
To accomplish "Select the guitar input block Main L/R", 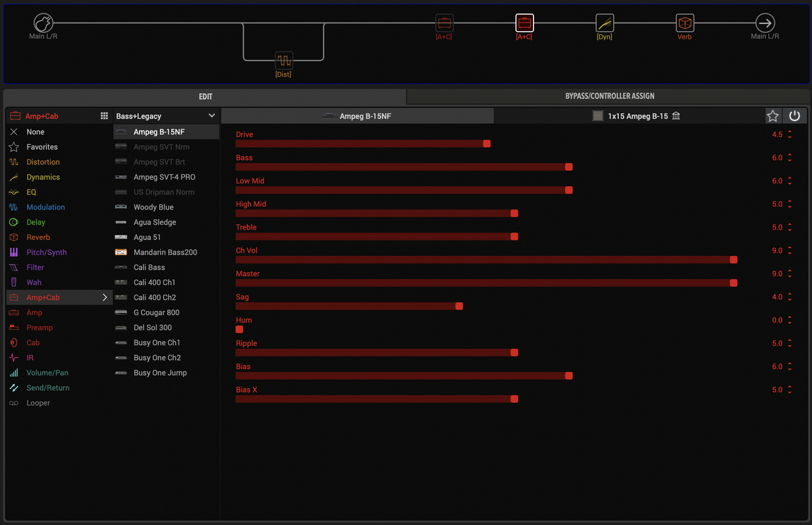I will tap(43, 23).
